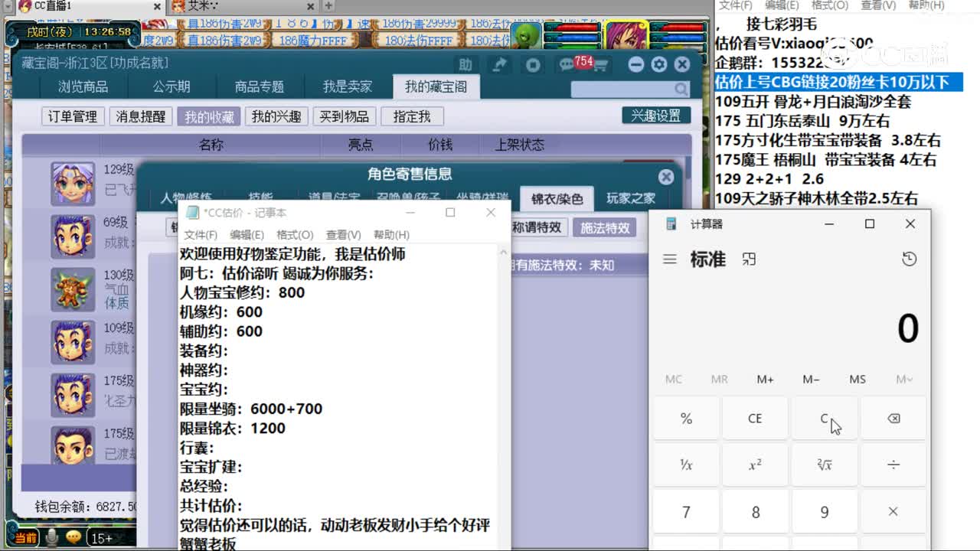Viewport: 980px width, 551px height.
Task: Open Notepad 查看(V) menu
Action: (343, 235)
